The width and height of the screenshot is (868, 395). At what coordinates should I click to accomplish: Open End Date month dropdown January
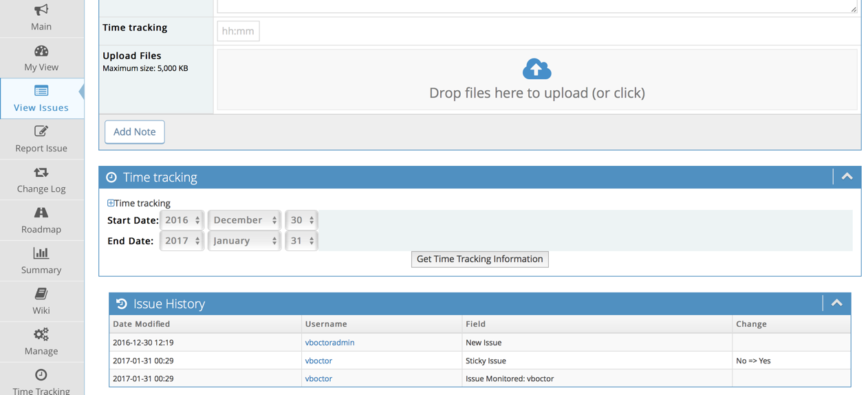(244, 241)
